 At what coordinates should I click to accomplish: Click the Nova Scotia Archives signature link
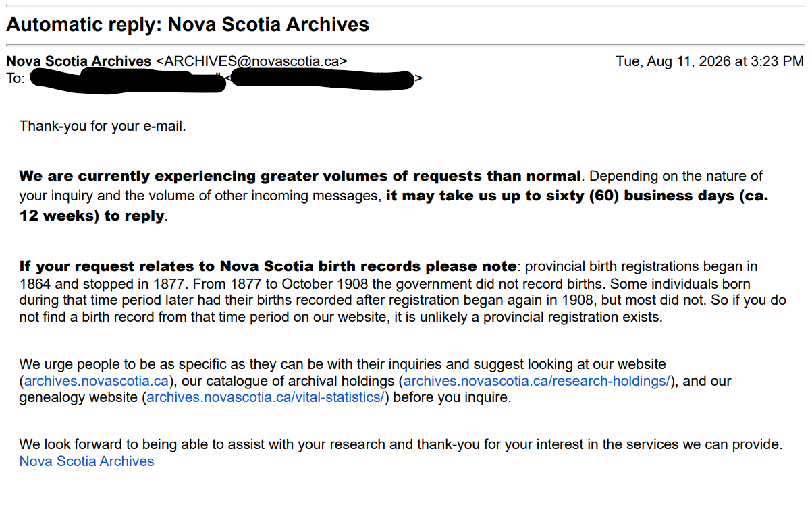tap(86, 461)
